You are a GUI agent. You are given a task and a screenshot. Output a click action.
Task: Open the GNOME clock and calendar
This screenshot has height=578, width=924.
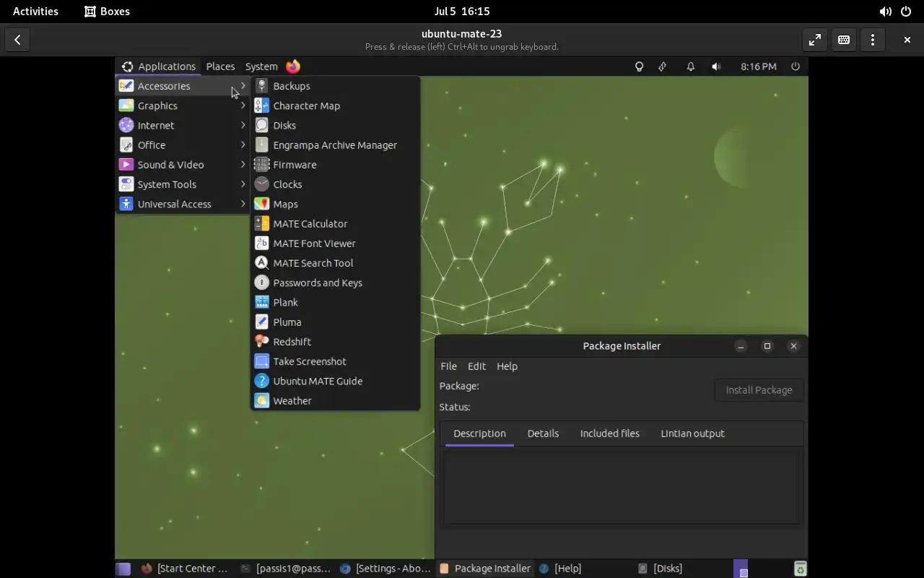(x=462, y=12)
